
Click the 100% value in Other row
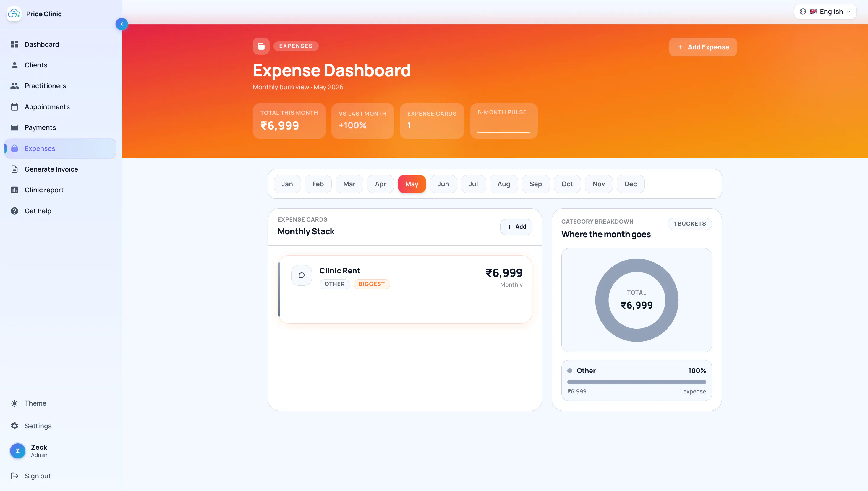(x=697, y=371)
